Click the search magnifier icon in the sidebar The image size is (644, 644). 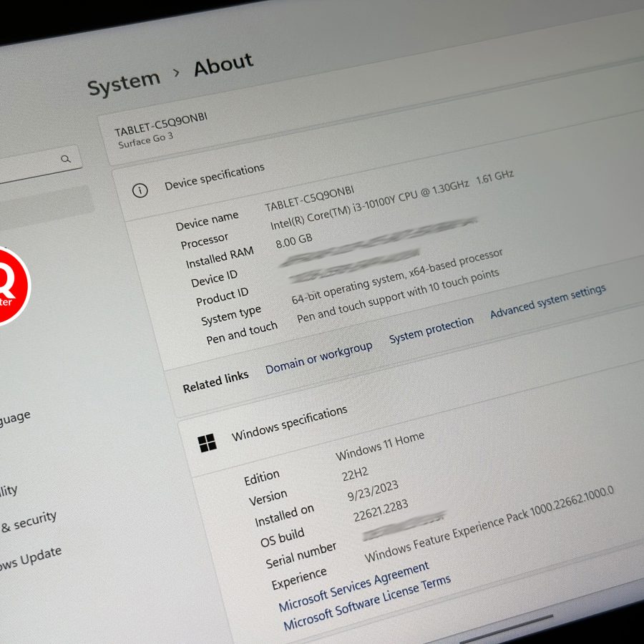pyautogui.click(x=66, y=159)
